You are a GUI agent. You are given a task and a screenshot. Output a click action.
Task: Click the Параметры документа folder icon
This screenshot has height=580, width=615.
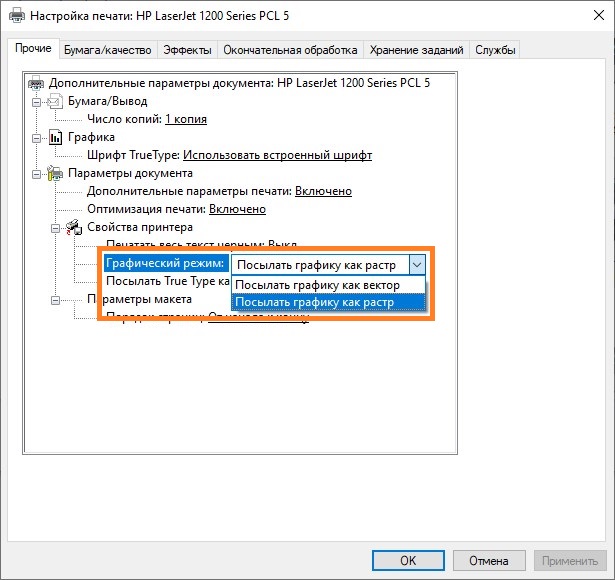55,173
